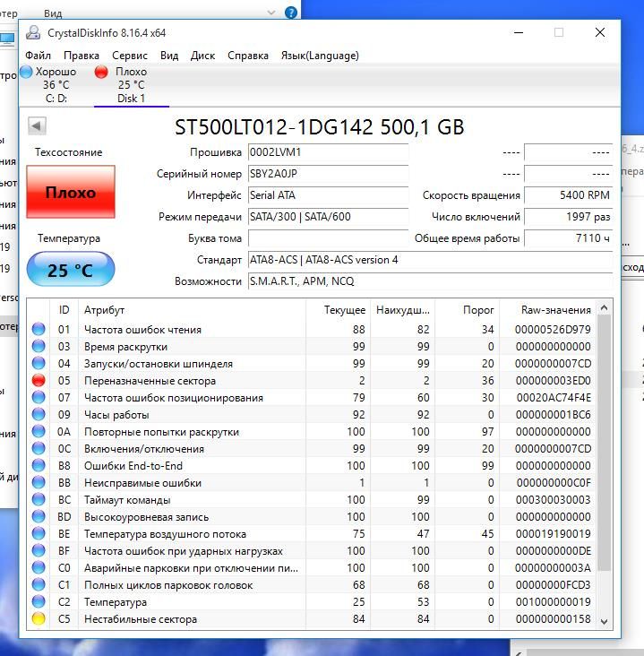Image resolution: width=644 pixels, height=656 pixels.
Task: Click raw value 000000001BC6 for Часы работы
Action: (x=553, y=415)
